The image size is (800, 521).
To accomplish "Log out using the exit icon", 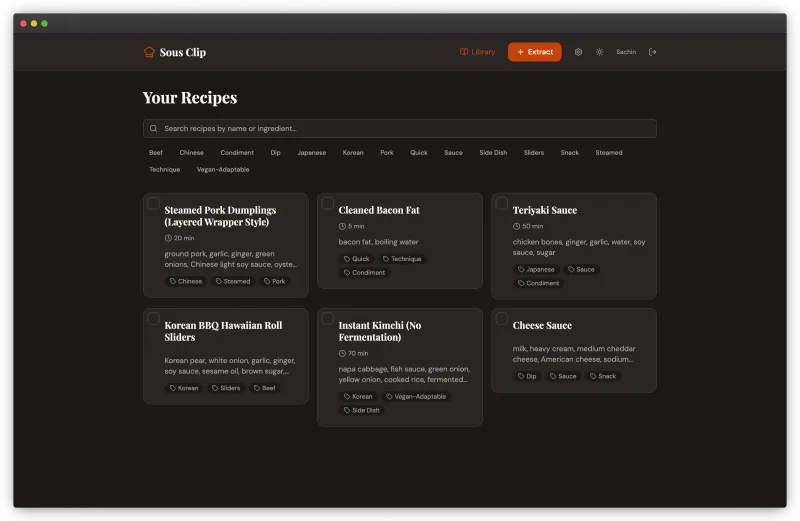I will [652, 52].
